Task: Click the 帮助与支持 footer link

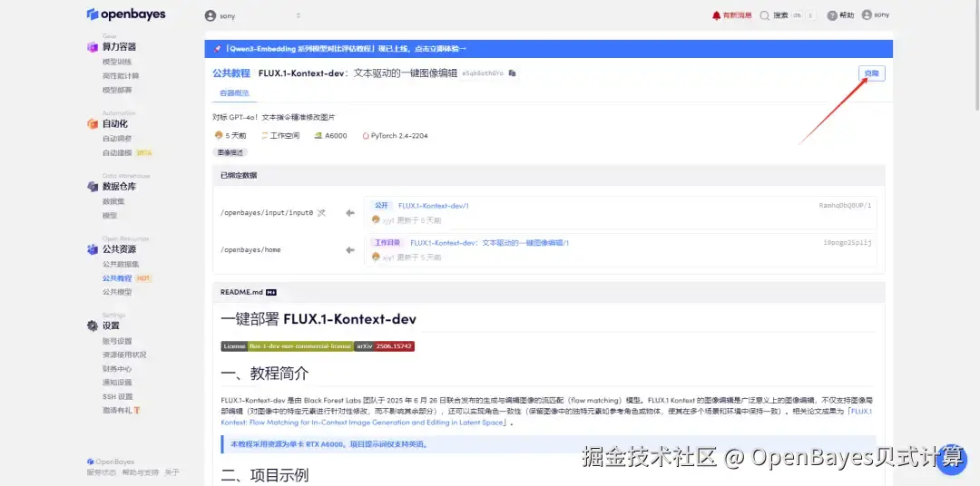Action: click(140, 473)
